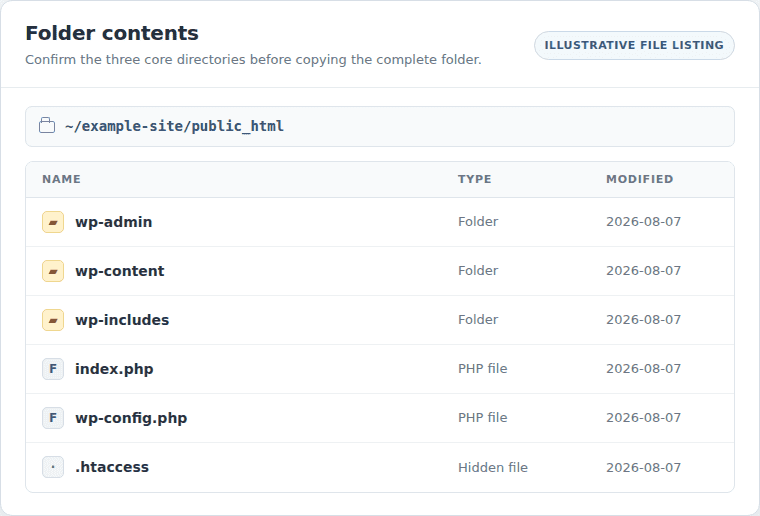Click the Folder type cell for wp-includes
The height and width of the screenshot is (516, 760).
click(x=478, y=320)
